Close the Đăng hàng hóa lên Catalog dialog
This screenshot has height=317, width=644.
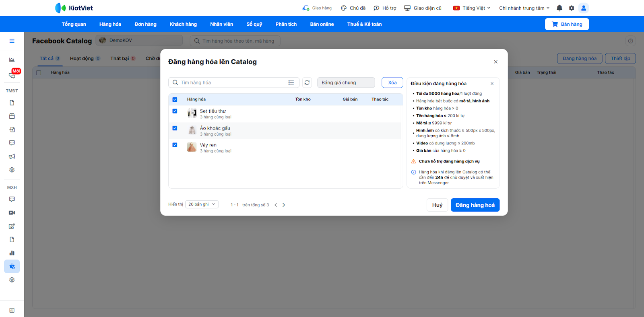point(496,62)
